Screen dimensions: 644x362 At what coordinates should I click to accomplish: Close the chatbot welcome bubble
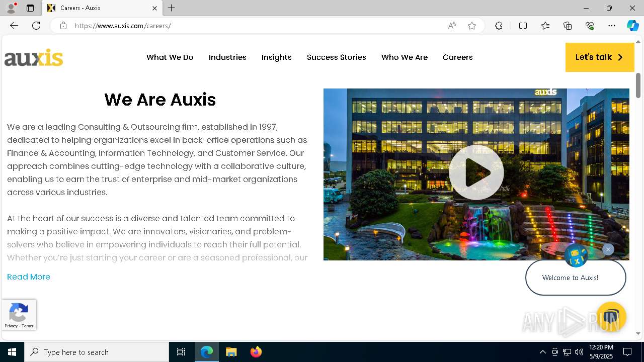(608, 249)
